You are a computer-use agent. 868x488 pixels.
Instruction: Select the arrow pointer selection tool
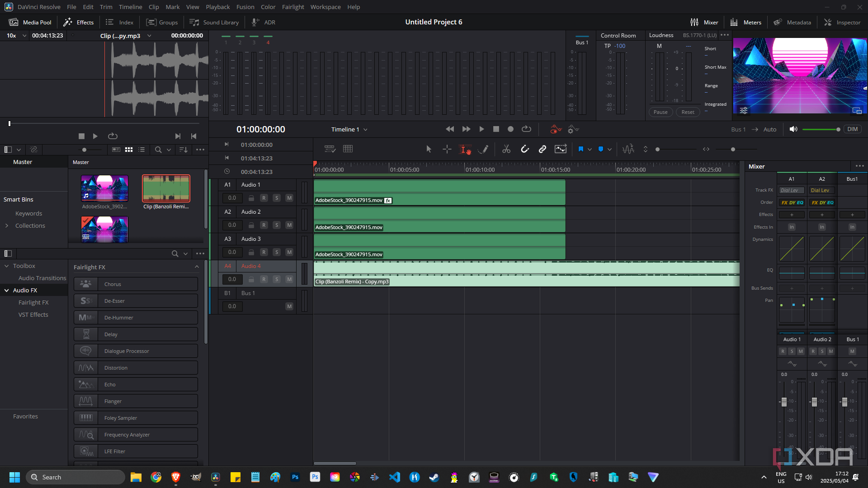click(x=429, y=149)
